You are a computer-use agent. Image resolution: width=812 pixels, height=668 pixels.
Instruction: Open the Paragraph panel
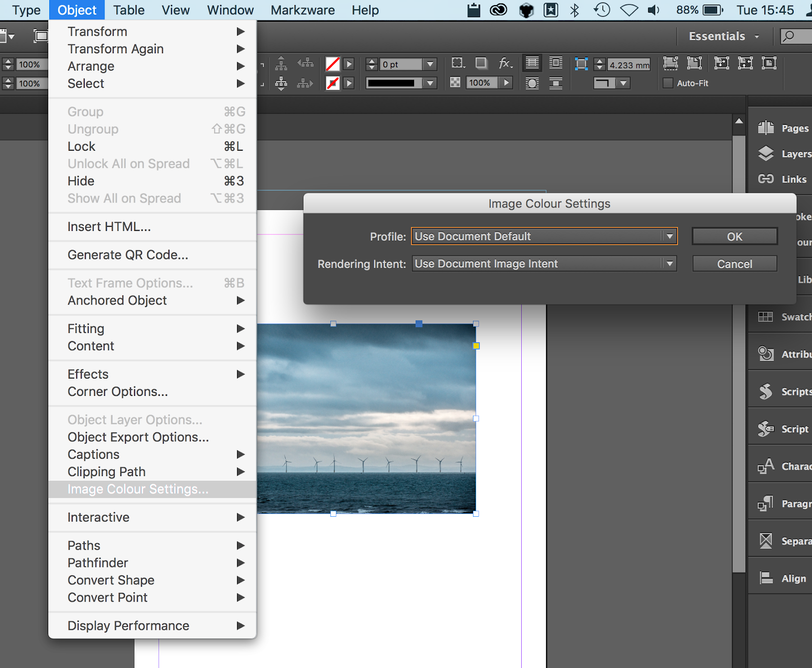(784, 504)
